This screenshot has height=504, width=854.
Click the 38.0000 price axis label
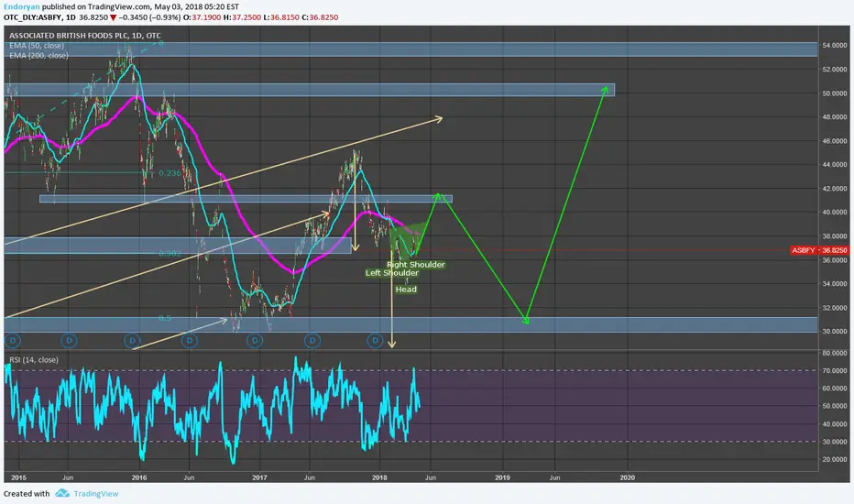pos(834,236)
